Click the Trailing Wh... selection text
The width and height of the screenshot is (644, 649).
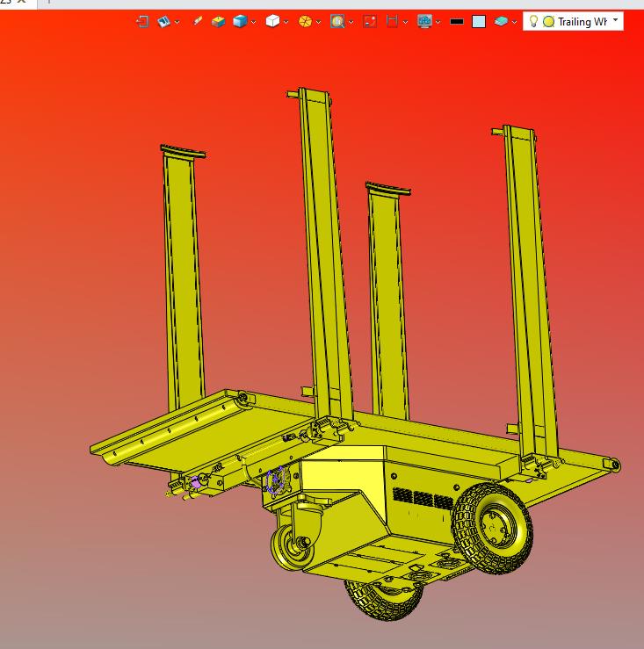pyautogui.click(x=582, y=22)
